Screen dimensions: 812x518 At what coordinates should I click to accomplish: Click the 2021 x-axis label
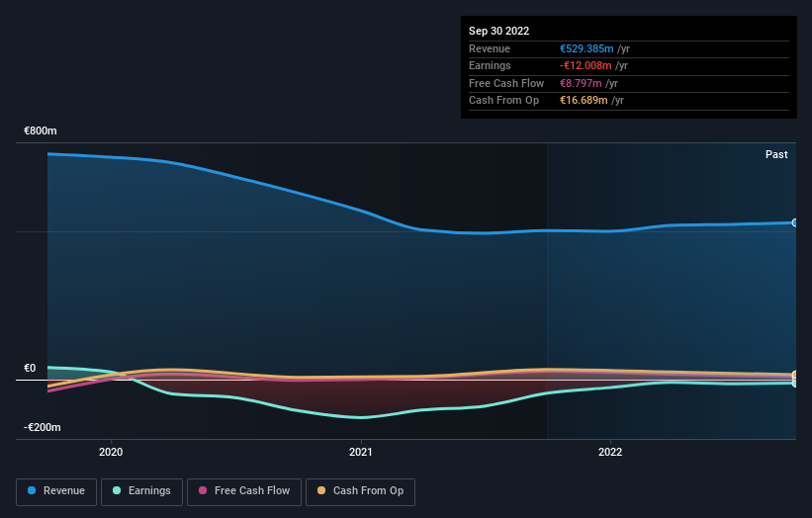[360, 452]
